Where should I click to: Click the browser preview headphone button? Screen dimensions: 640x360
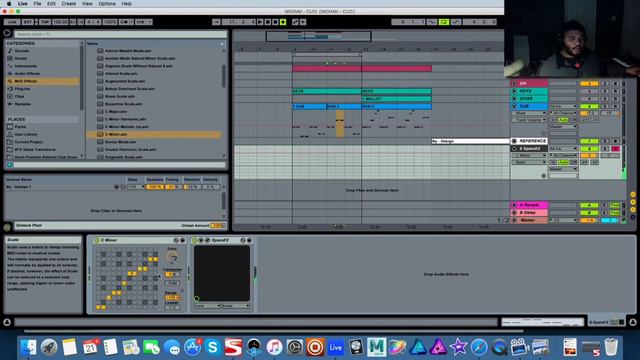(x=10, y=165)
